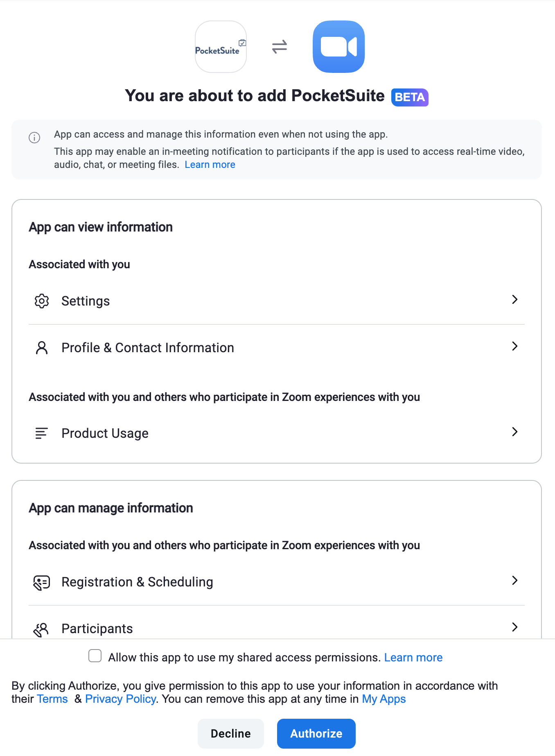
Task: Expand the Settings permission chevron
Action: click(515, 299)
